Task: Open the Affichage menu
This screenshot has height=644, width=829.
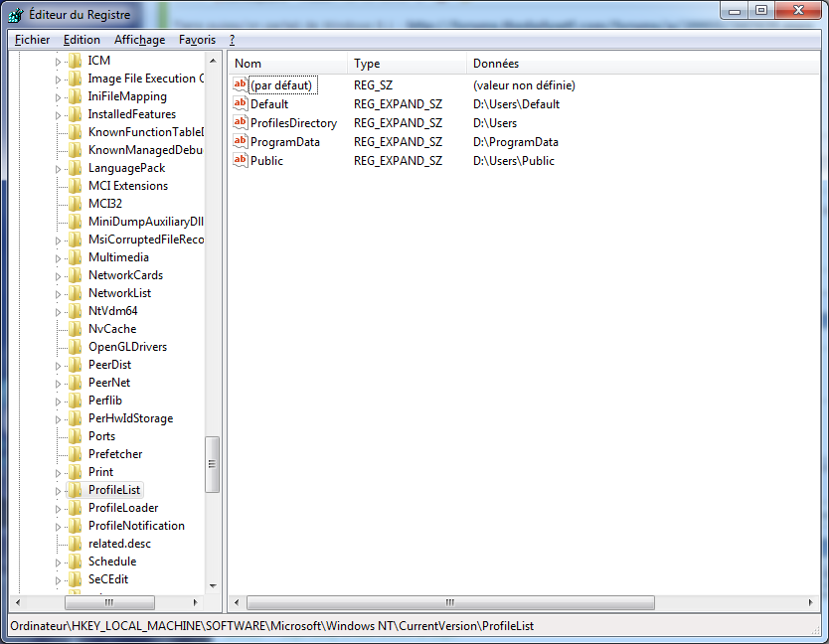Action: pos(139,40)
